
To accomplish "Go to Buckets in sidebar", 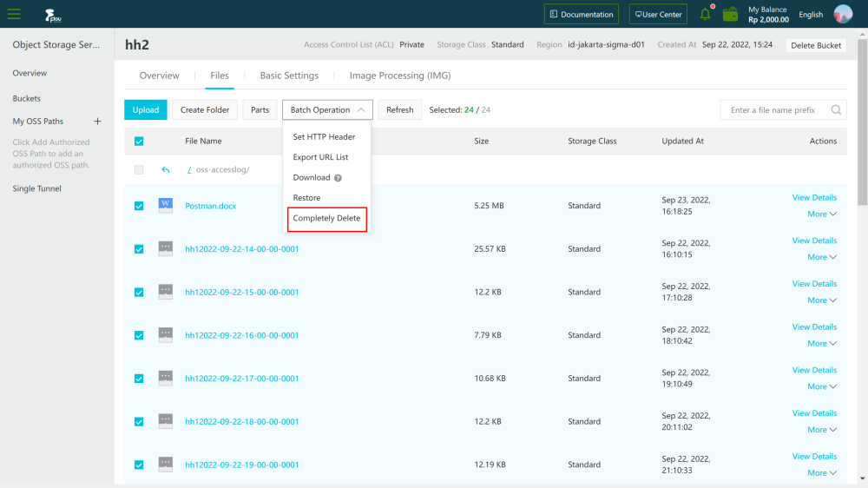I will click(x=27, y=99).
